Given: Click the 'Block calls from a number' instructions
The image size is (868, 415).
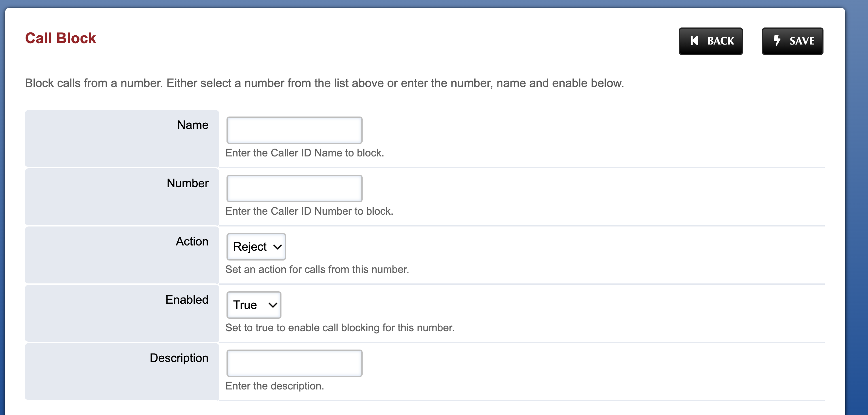Looking at the screenshot, I should [x=324, y=83].
